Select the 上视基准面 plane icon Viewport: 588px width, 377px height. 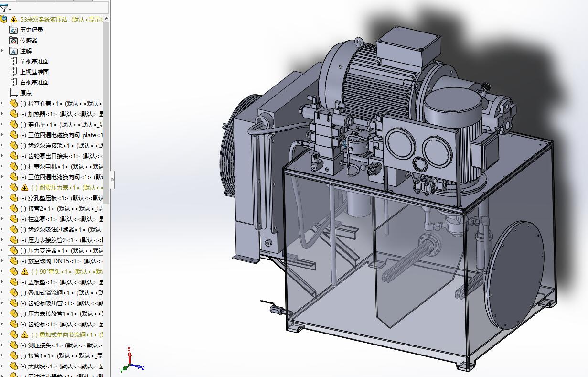tap(13, 72)
